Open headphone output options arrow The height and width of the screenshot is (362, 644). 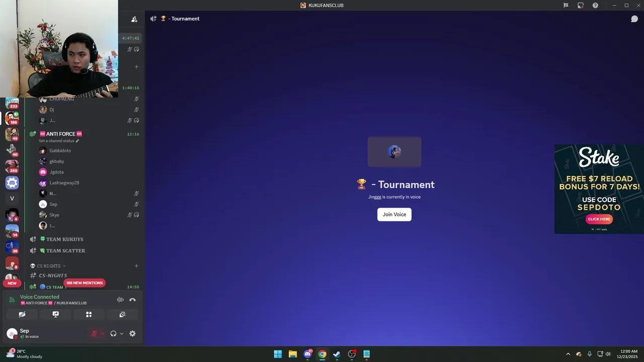click(x=122, y=334)
